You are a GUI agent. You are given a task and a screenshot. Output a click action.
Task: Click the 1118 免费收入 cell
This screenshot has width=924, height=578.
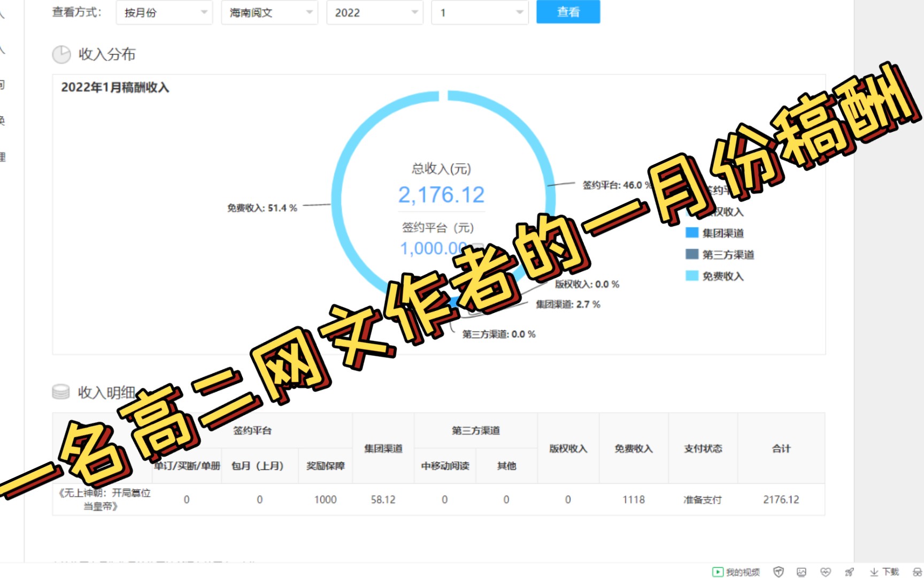point(634,499)
